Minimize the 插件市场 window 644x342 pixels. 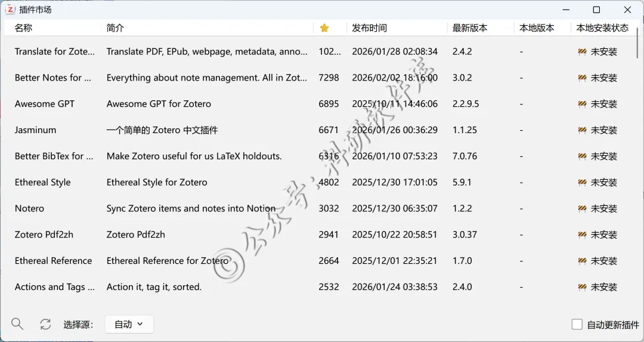(566, 10)
